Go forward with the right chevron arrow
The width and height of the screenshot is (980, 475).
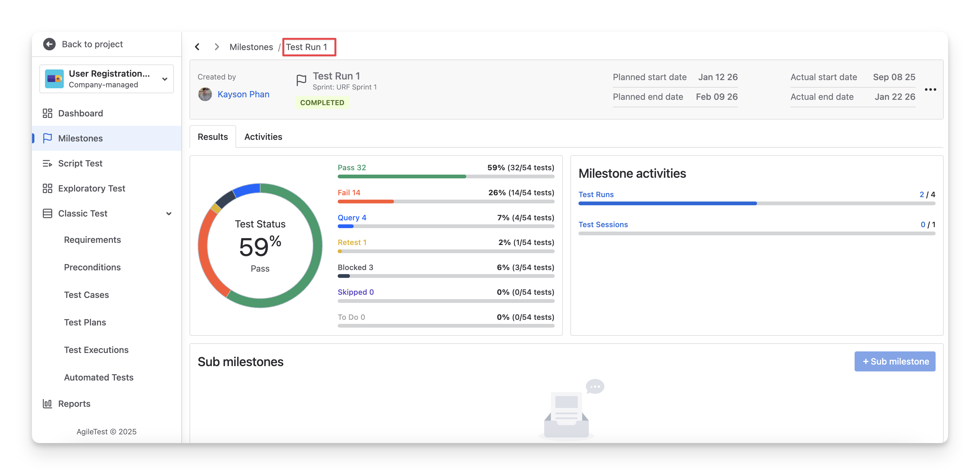pyautogui.click(x=216, y=47)
